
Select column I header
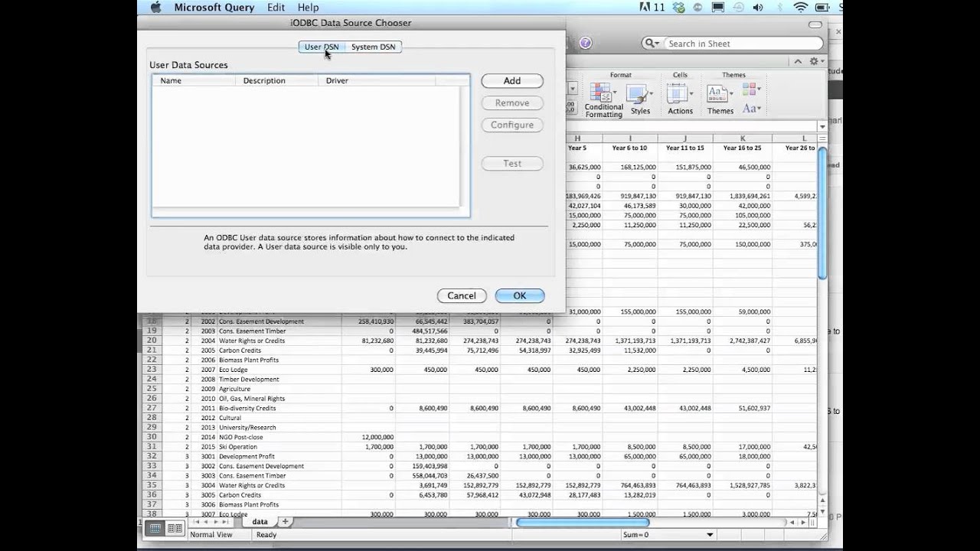(630, 139)
